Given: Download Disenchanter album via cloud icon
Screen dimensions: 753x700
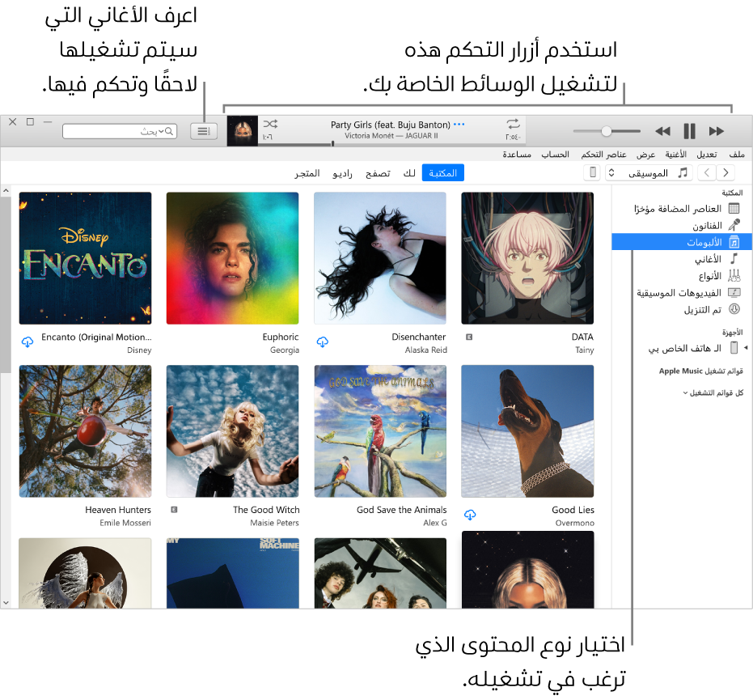Looking at the screenshot, I should pos(322,342).
